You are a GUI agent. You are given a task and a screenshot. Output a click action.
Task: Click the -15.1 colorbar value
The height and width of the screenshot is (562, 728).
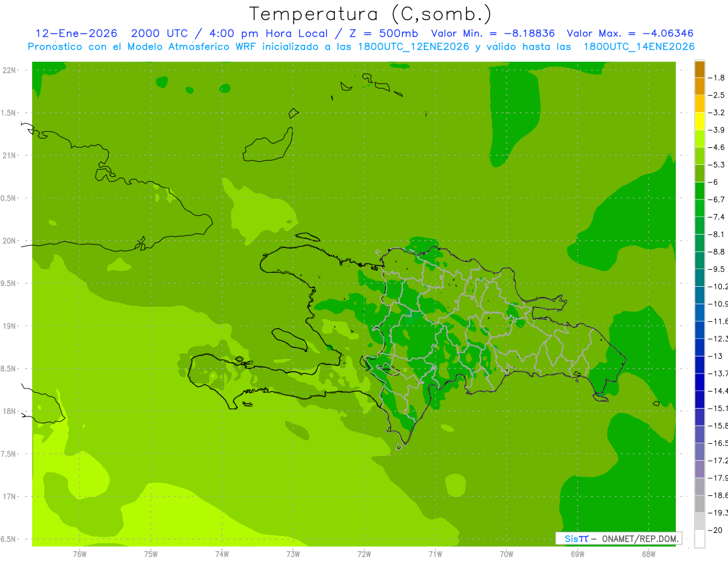click(718, 408)
